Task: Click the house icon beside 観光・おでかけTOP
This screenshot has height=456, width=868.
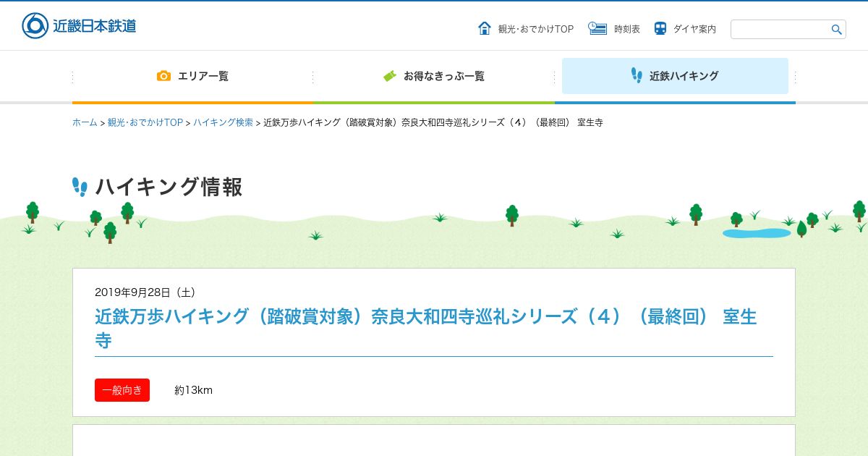Action: [485, 28]
